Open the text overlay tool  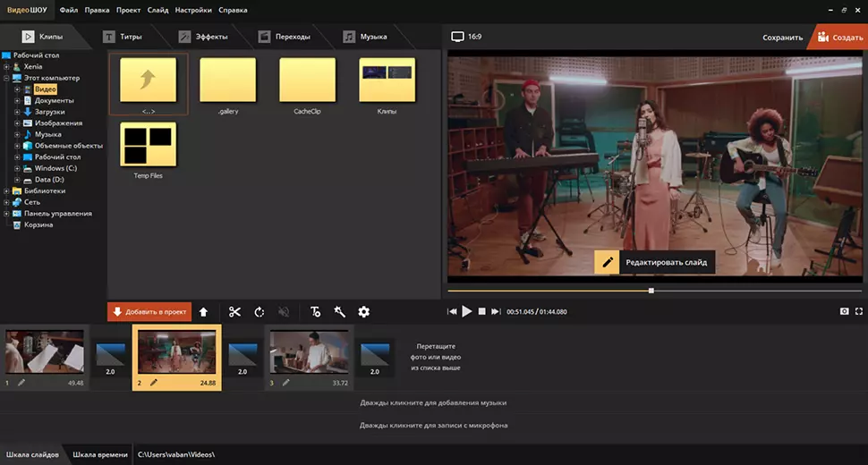click(x=315, y=312)
